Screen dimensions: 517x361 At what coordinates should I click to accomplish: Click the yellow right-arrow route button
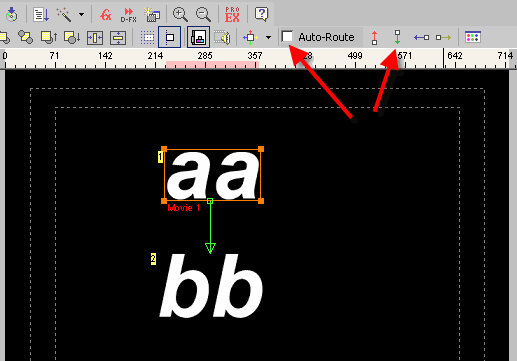[x=443, y=37]
